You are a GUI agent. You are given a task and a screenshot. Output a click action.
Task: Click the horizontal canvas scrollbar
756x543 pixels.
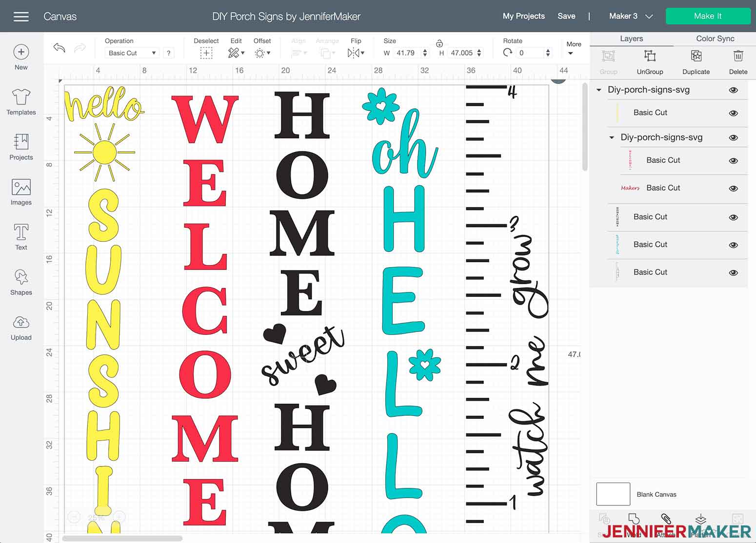tap(122, 539)
